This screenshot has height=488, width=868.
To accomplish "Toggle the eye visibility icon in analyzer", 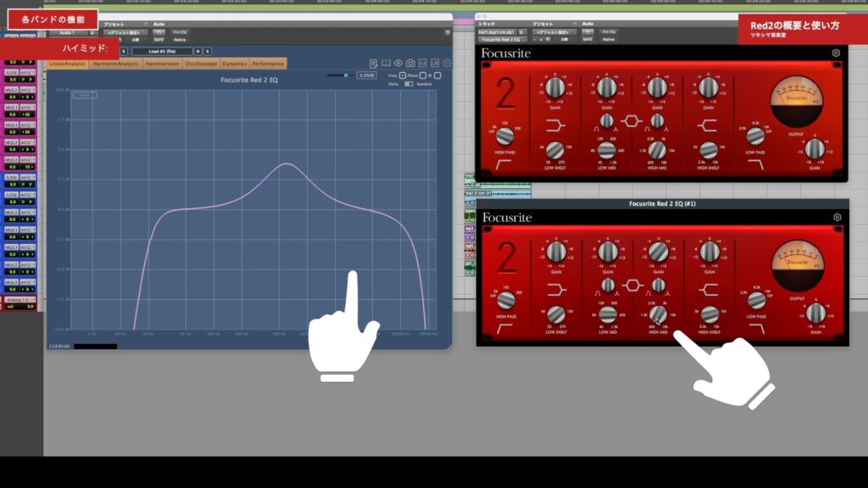I will click(398, 64).
